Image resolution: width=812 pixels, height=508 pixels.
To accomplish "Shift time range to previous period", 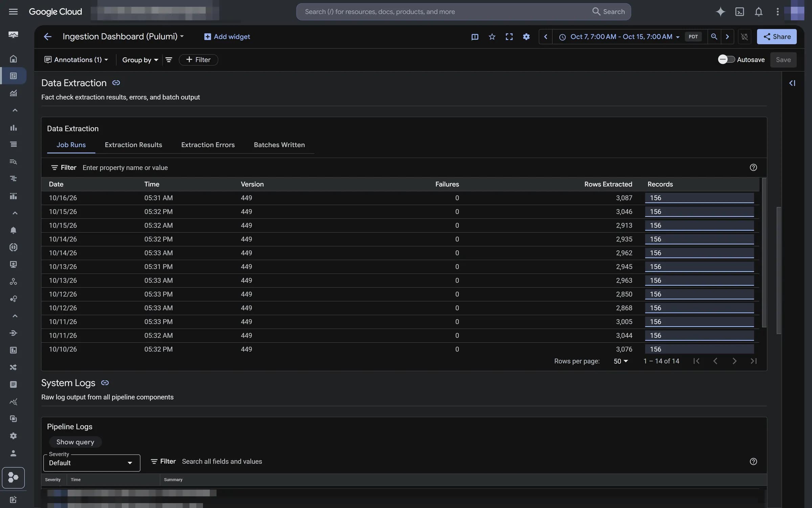I will [545, 37].
